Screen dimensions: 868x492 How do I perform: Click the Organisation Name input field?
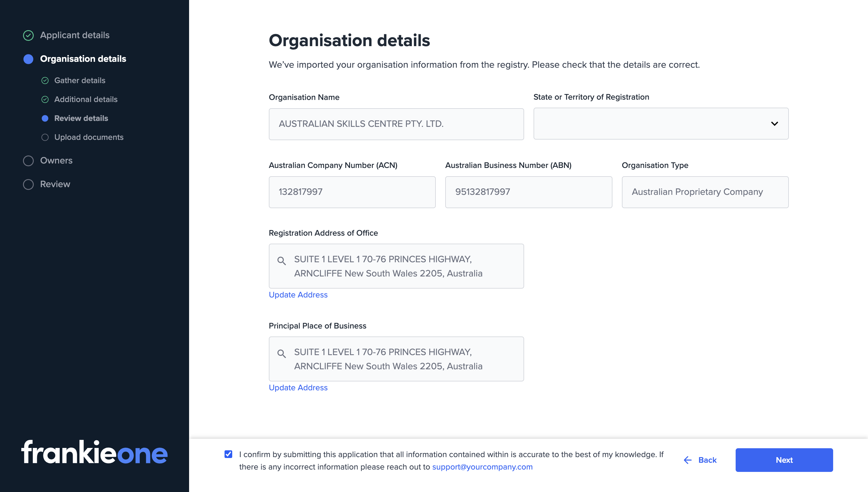pos(396,124)
